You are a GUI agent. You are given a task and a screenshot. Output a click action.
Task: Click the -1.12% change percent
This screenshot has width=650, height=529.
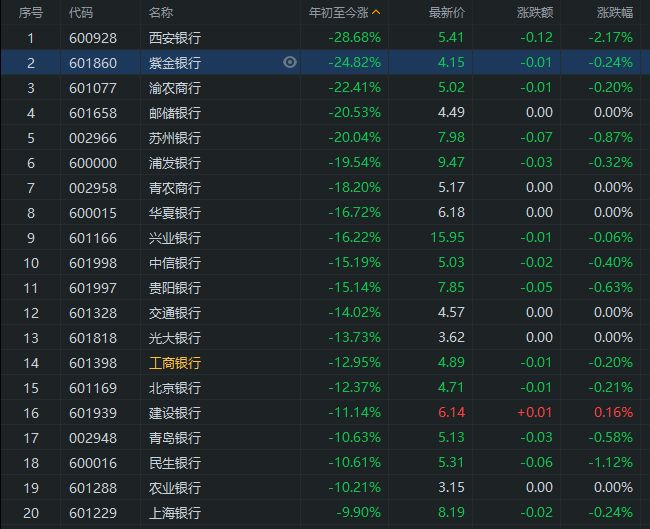click(x=611, y=462)
